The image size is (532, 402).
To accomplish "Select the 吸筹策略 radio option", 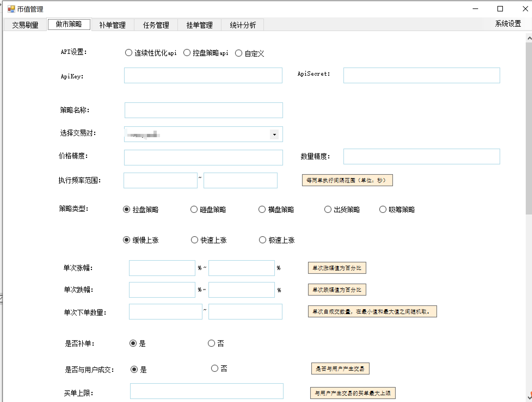I will tap(383, 209).
